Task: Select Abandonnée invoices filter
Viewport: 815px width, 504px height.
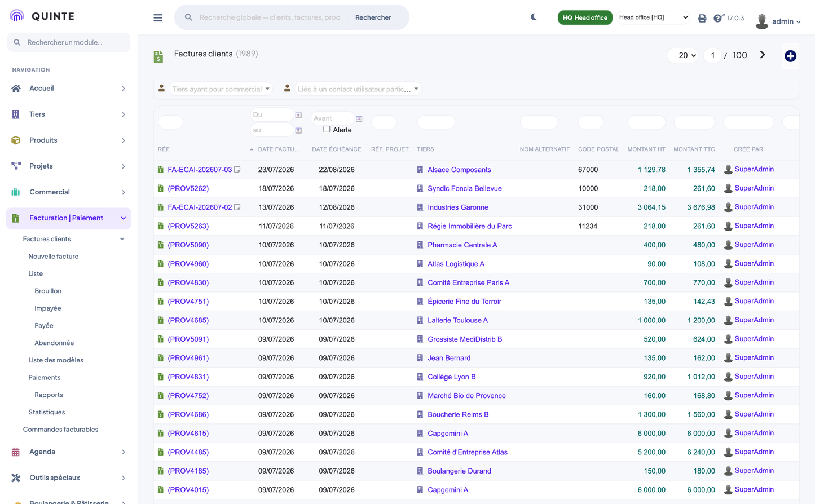Action: (x=54, y=343)
